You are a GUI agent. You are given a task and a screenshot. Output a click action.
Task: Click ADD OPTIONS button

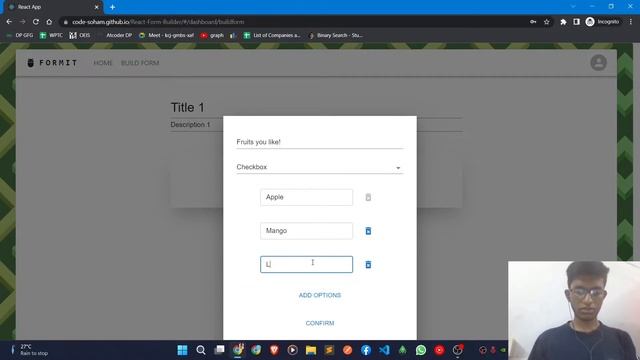pos(320,295)
